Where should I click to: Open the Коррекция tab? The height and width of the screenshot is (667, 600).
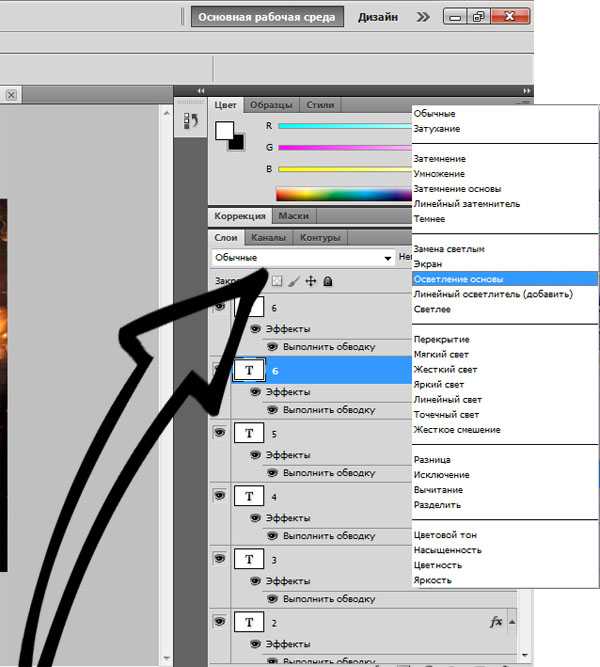240,216
